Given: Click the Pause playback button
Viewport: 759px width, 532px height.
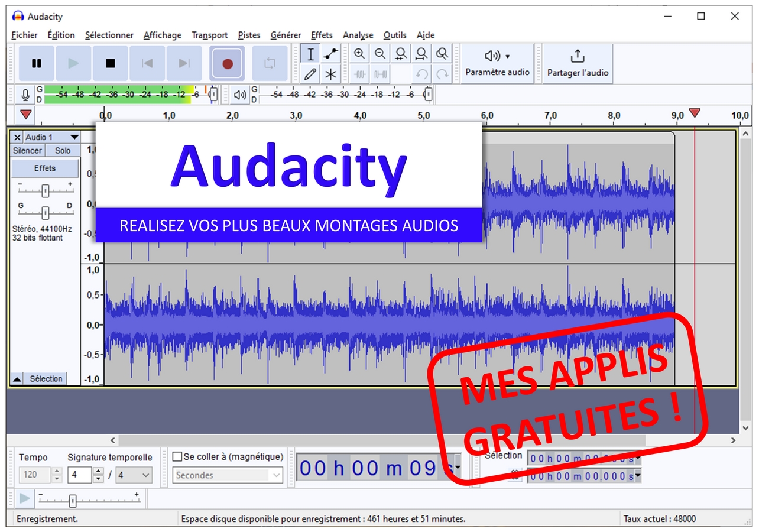Looking at the screenshot, I should point(37,63).
